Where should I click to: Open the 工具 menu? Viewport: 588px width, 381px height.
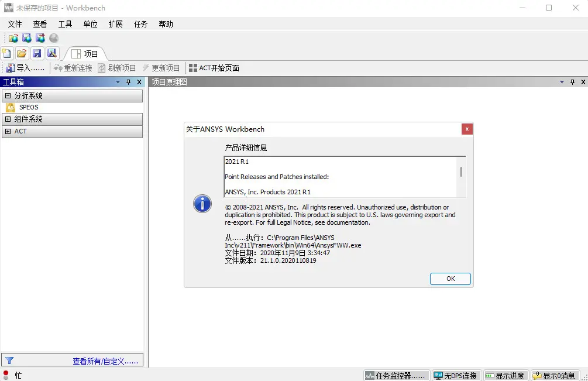pos(66,24)
